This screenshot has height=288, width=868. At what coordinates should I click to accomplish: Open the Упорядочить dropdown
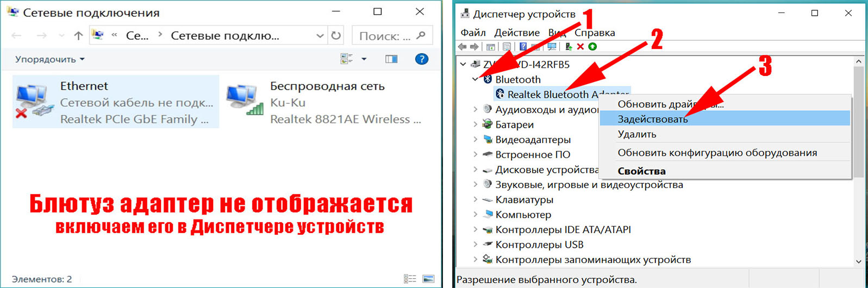click(49, 59)
